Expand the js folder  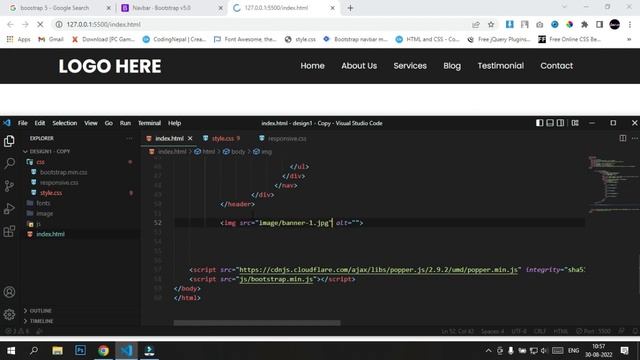(38, 224)
